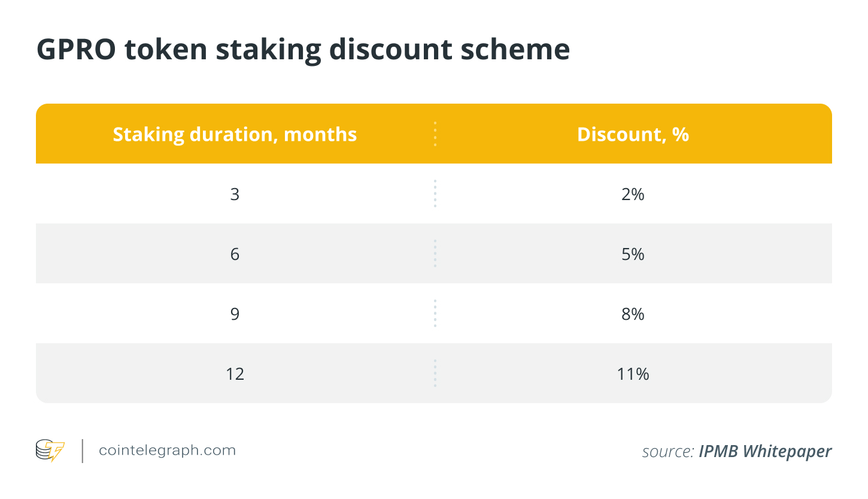Click the vertical line beside the Cointelegraph logo
868x499 pixels.
click(x=82, y=450)
